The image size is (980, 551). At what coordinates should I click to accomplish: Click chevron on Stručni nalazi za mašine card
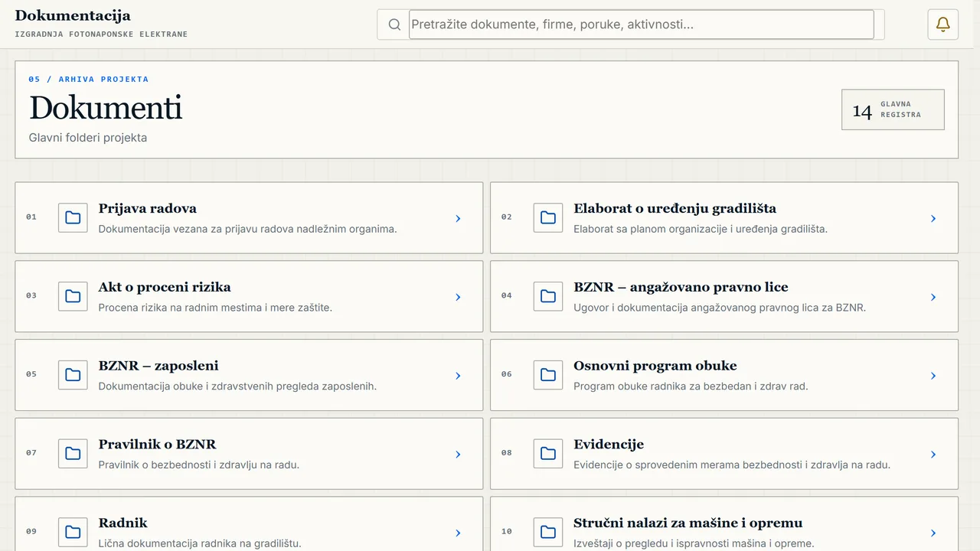[x=933, y=533]
